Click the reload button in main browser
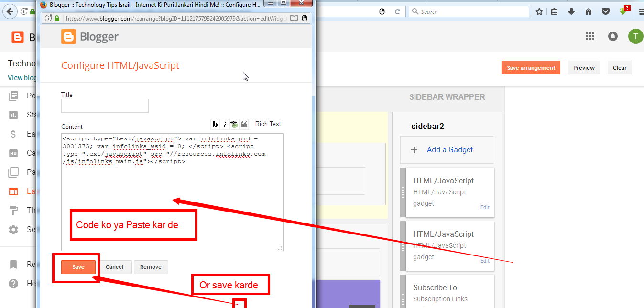This screenshot has height=308, width=644. (x=397, y=11)
